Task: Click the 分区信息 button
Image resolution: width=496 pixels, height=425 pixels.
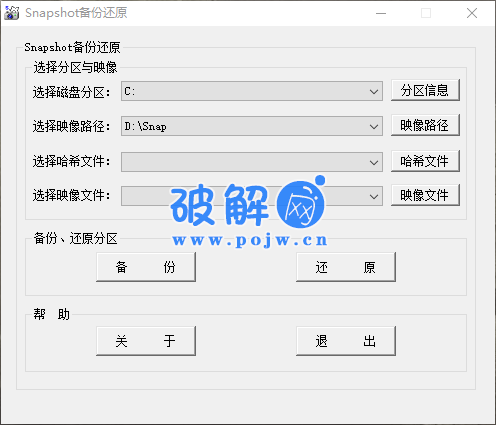Action: point(425,90)
